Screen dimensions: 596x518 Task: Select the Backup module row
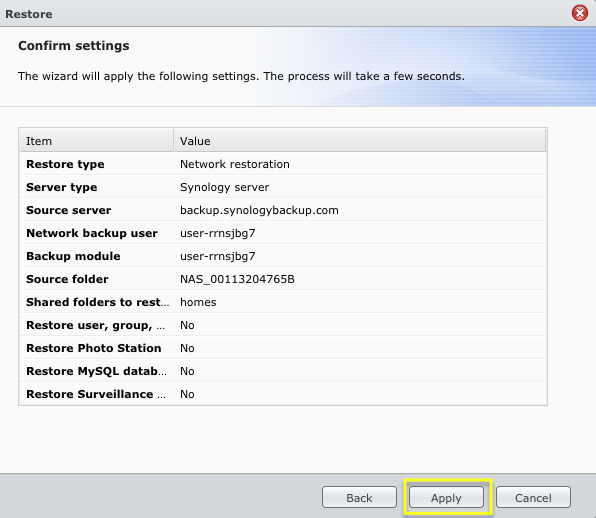tap(283, 256)
